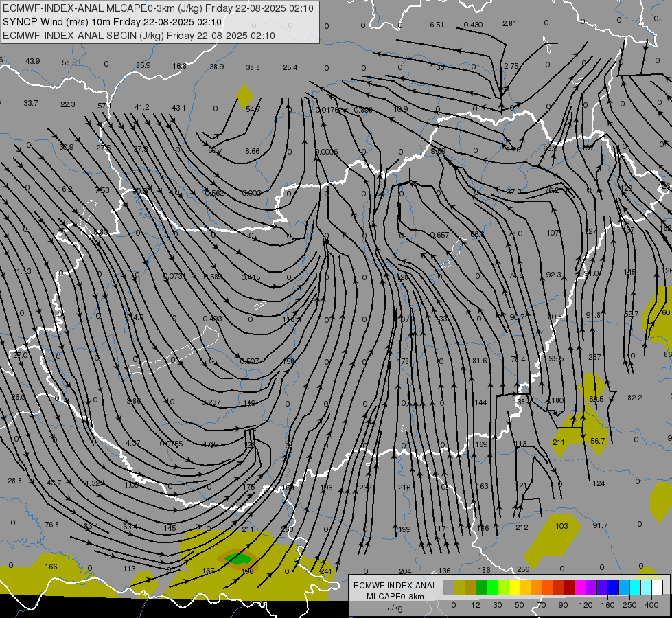
Task: Click the legend scale label 90
Action: (563, 605)
